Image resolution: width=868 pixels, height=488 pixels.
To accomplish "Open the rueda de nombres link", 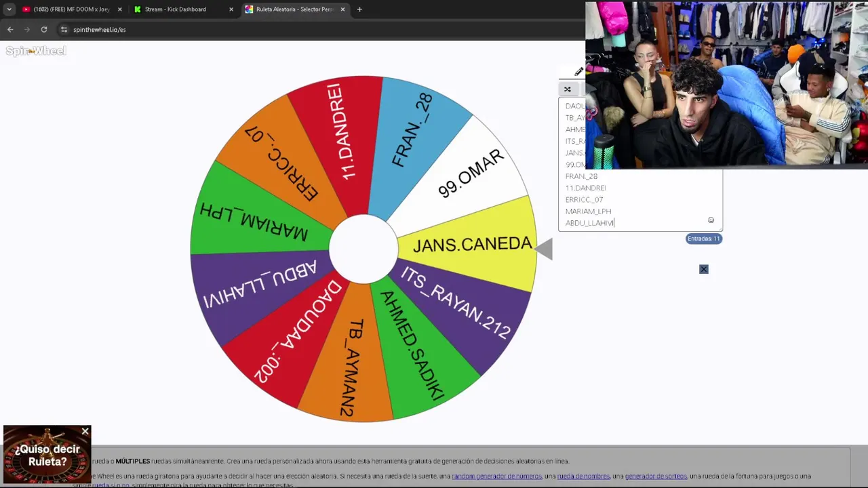I will point(583,476).
